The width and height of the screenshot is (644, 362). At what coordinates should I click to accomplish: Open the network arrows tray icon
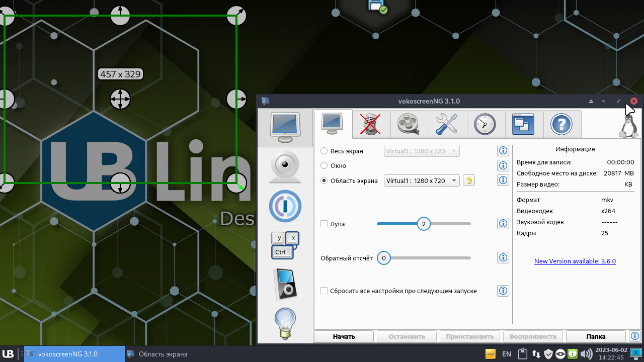pyautogui.click(x=536, y=354)
